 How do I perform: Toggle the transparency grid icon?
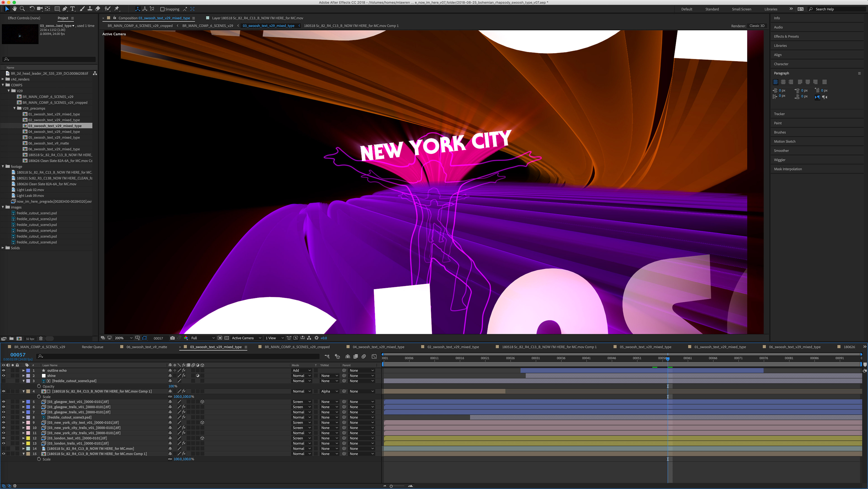[x=226, y=338]
